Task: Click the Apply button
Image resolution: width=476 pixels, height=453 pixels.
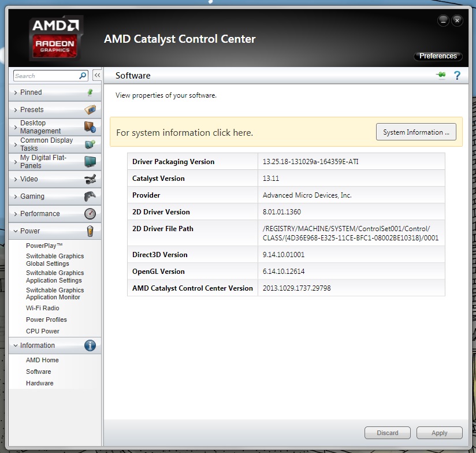Action: (439, 433)
